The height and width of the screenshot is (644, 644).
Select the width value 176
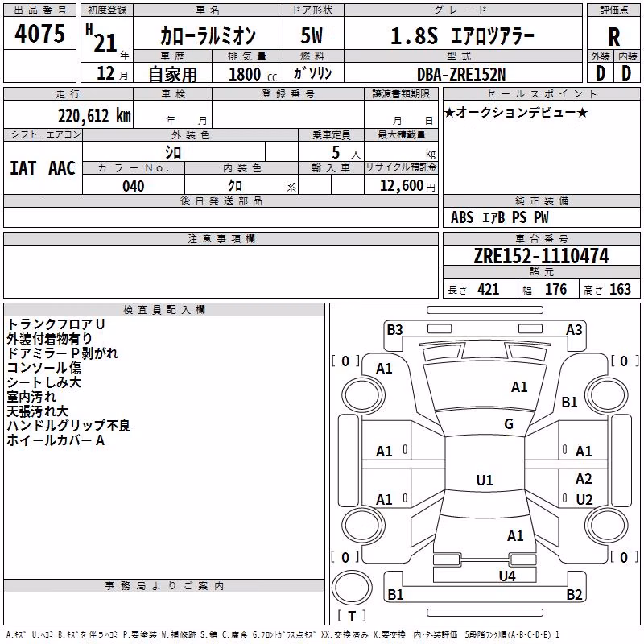click(555, 290)
